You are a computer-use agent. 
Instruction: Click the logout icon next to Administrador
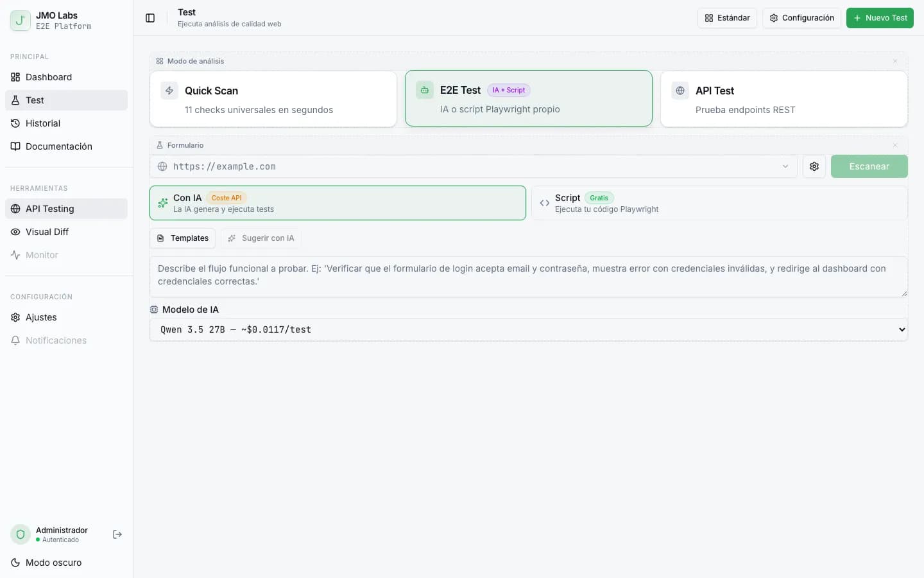pyautogui.click(x=117, y=534)
